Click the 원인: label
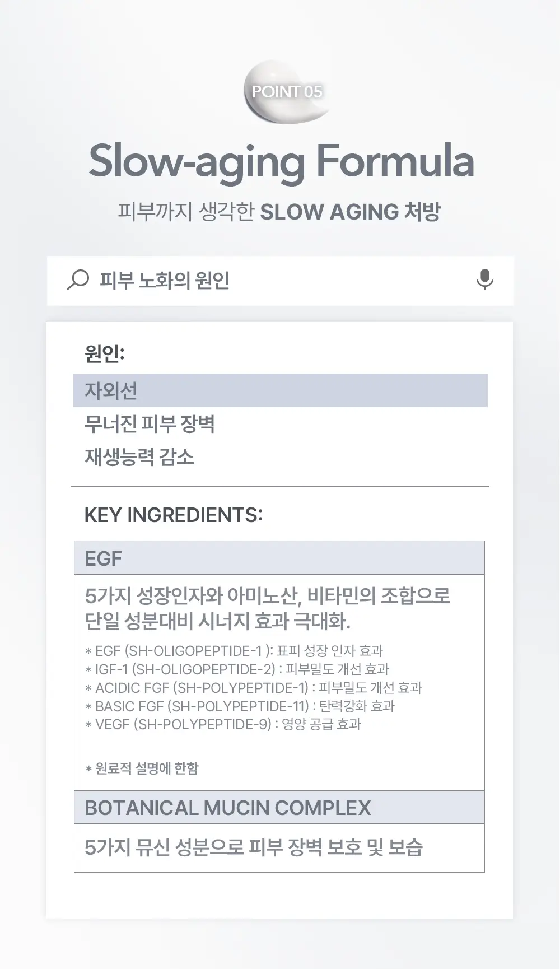Image resolution: width=560 pixels, height=969 pixels. point(105,353)
